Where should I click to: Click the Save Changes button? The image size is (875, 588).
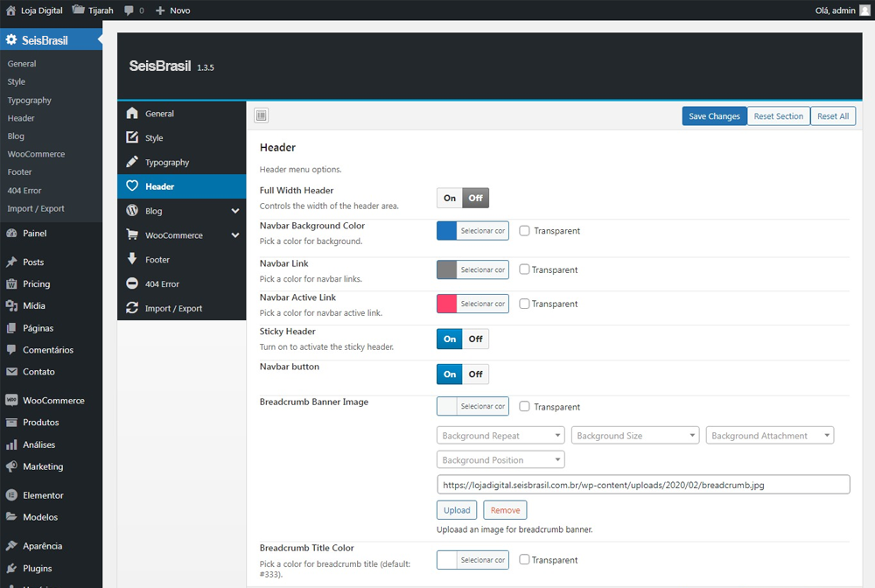pos(714,116)
